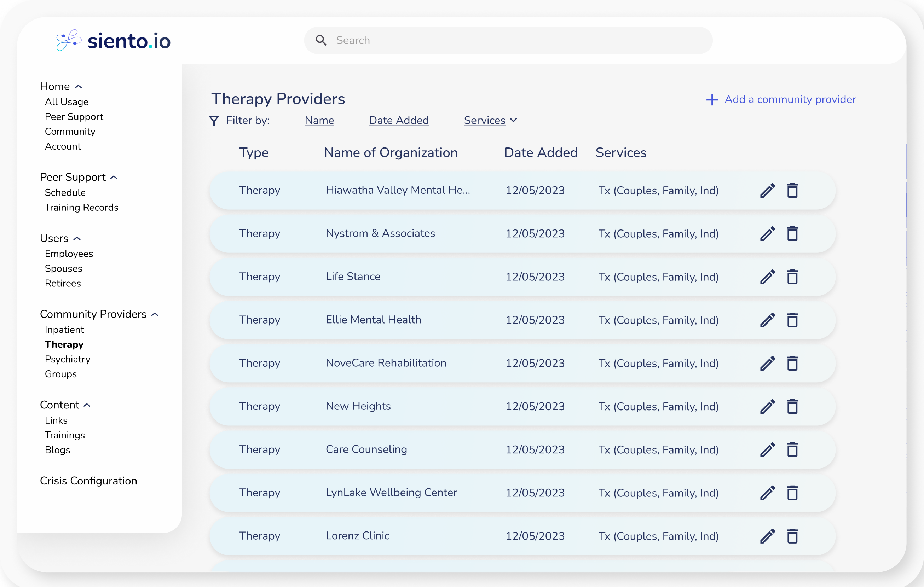
Task: Open Psychiatry in the sidebar
Action: click(68, 359)
